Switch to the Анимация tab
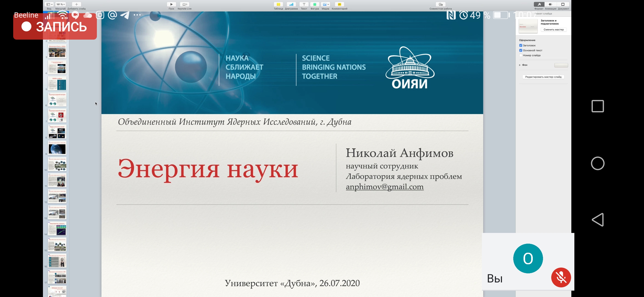The image size is (644, 297). tap(550, 4)
